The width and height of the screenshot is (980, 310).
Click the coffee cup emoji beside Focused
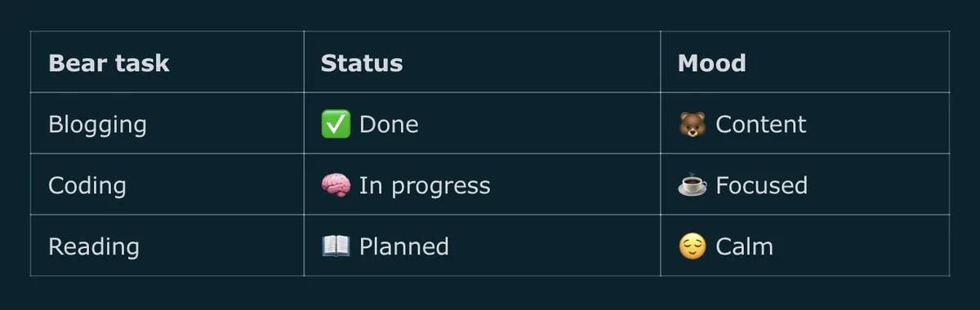[693, 185]
